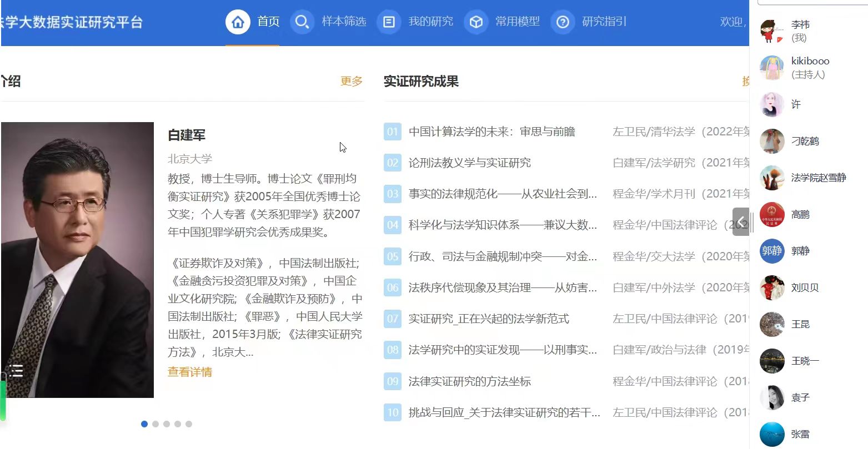Collapse the participant panel with chevron arrow
The width and height of the screenshot is (868, 449).
tap(741, 222)
